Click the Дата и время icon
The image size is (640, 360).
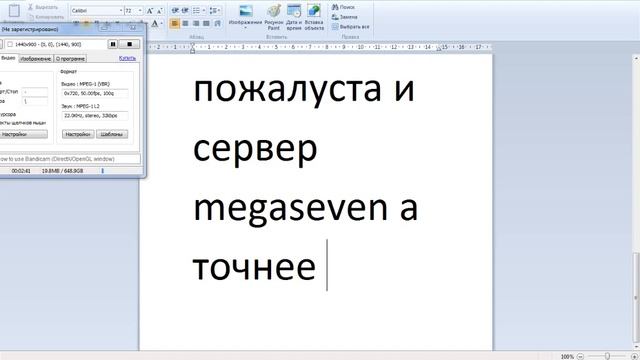pyautogui.click(x=294, y=11)
